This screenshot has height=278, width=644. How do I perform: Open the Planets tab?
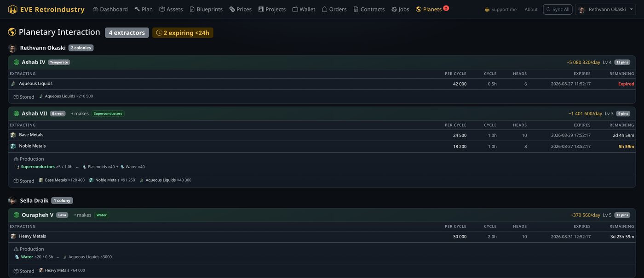click(x=429, y=9)
